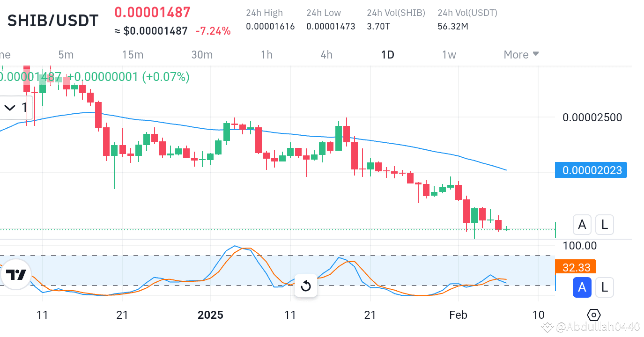Switch to the 5m interval

click(x=66, y=54)
